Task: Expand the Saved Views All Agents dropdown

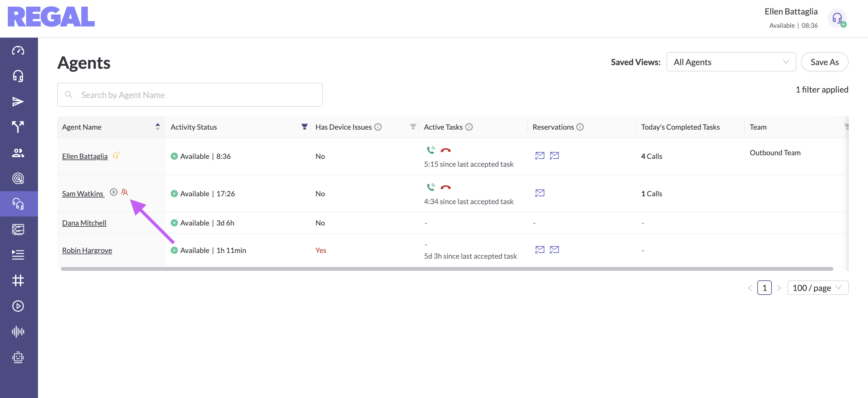Action: point(731,62)
